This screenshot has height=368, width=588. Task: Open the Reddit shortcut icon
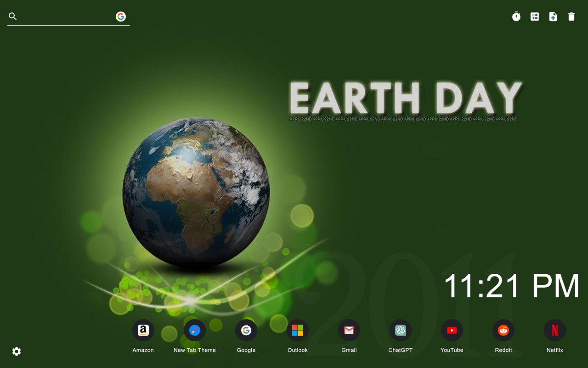503,330
